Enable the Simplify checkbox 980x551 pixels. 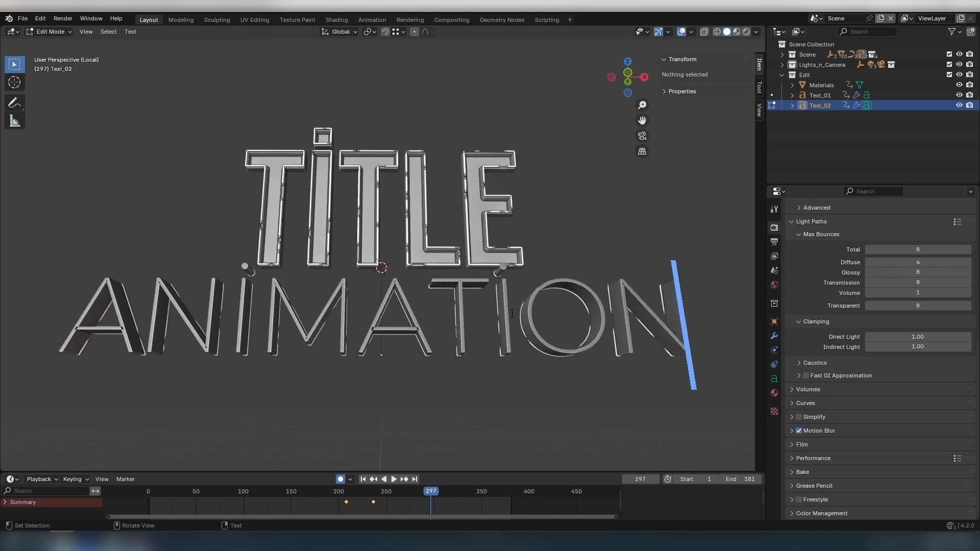[x=799, y=417]
